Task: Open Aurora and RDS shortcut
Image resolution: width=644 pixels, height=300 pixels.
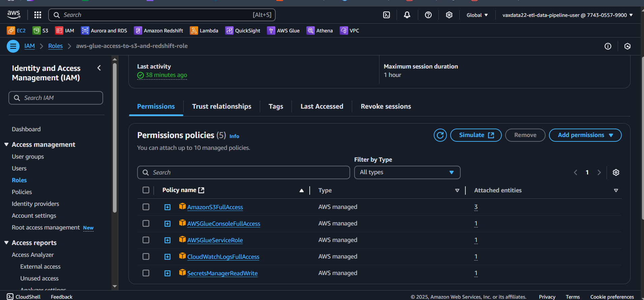Action: pyautogui.click(x=104, y=31)
